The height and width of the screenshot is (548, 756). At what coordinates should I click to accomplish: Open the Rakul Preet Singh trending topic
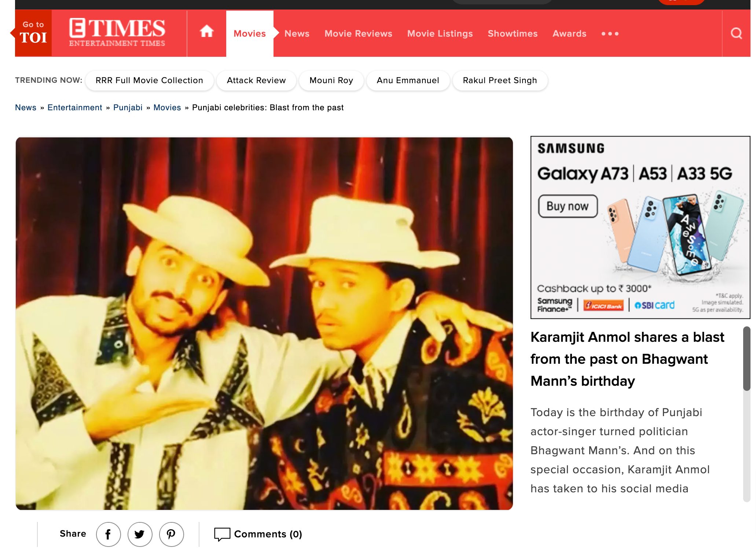[x=500, y=80]
